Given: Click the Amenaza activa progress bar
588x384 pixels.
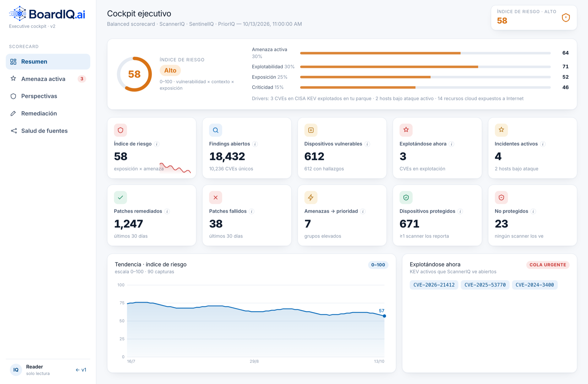Looking at the screenshot, I should [x=425, y=53].
